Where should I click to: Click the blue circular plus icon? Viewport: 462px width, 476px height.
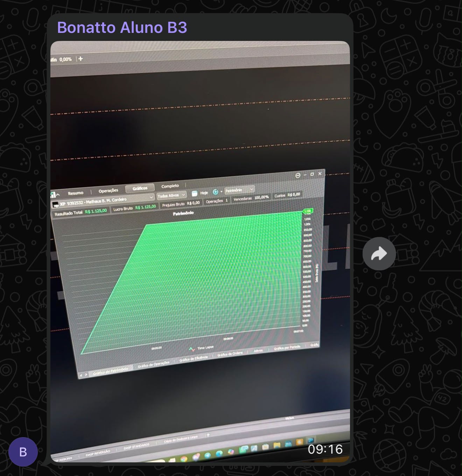pos(215,192)
